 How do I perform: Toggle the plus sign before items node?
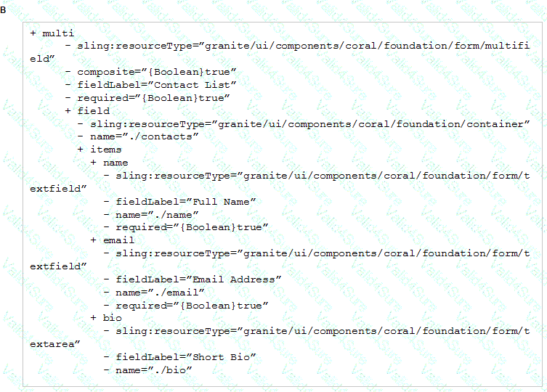tap(81, 150)
